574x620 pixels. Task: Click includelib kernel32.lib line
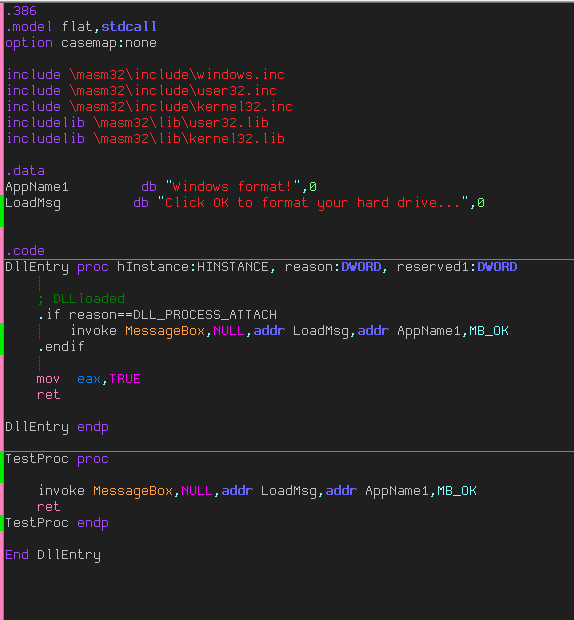click(x=145, y=138)
